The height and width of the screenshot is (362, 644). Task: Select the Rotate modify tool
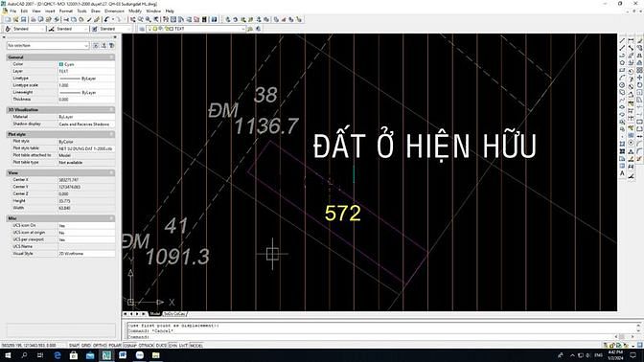[x=639, y=85]
